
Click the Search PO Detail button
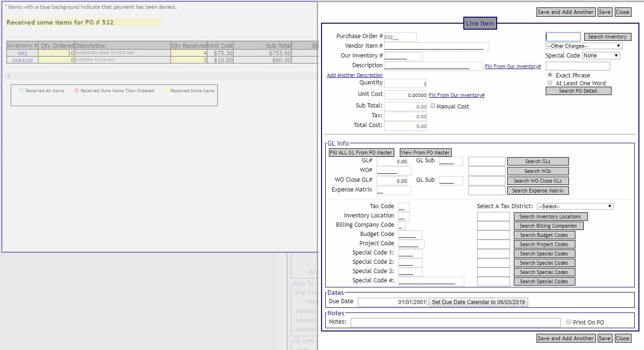579,91
